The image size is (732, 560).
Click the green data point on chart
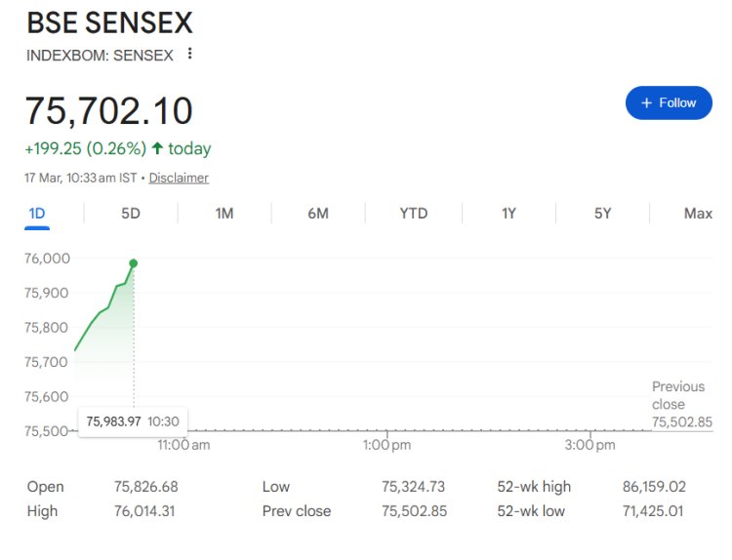click(133, 263)
